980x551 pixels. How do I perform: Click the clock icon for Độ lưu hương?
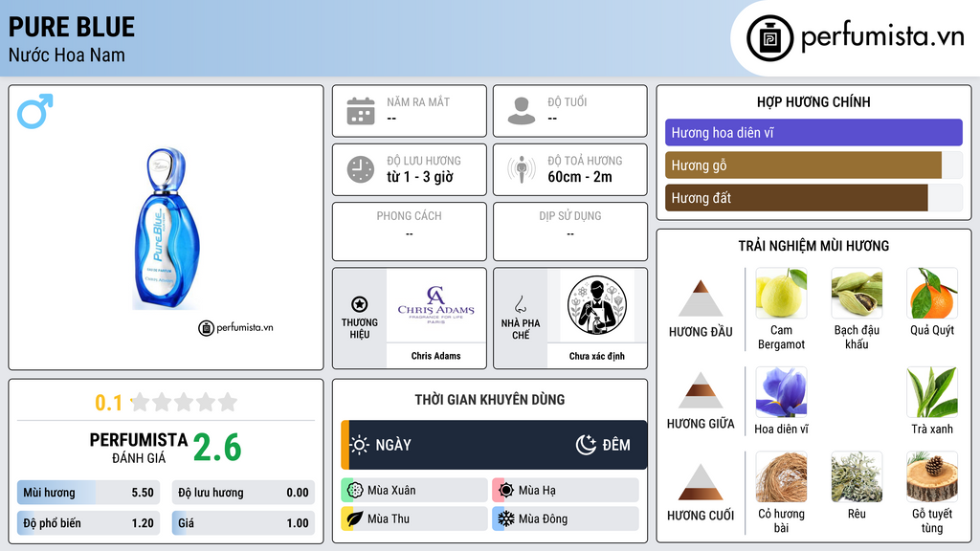[361, 169]
